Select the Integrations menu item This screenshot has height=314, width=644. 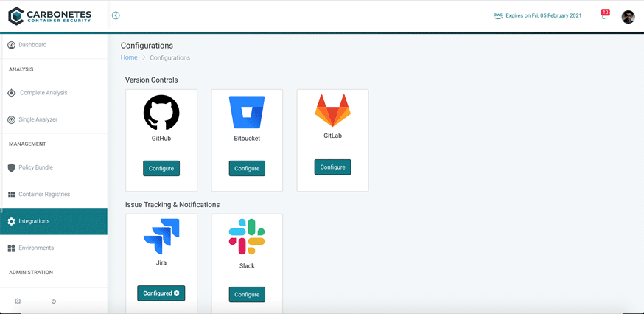[54, 221]
